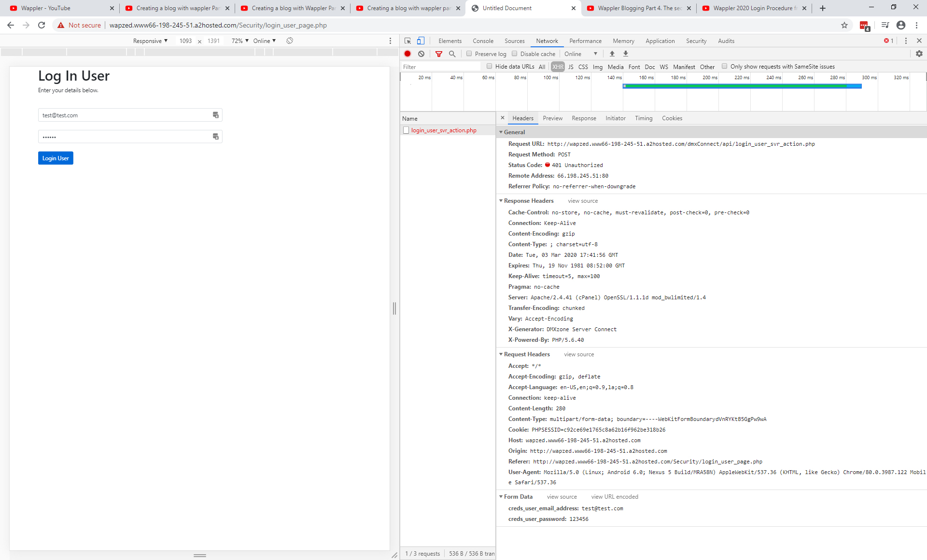The height and width of the screenshot is (560, 927).
Task: Open the Responsive device dropdown
Action: tap(150, 41)
